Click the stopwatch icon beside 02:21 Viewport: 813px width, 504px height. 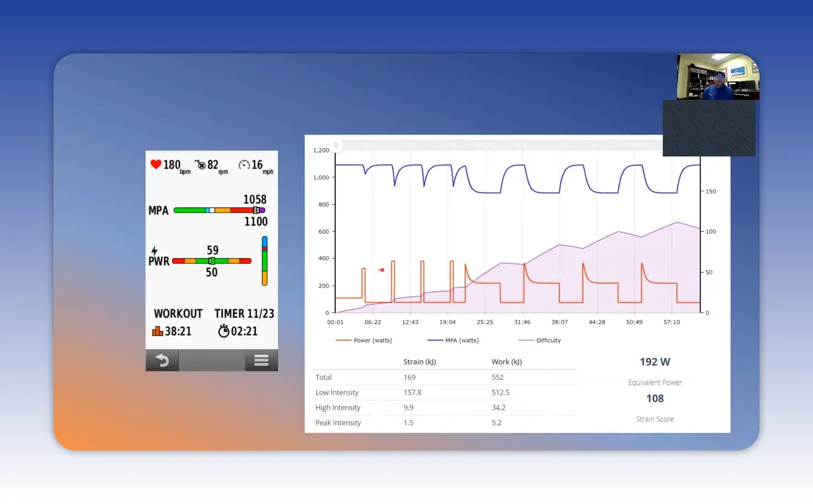(223, 331)
